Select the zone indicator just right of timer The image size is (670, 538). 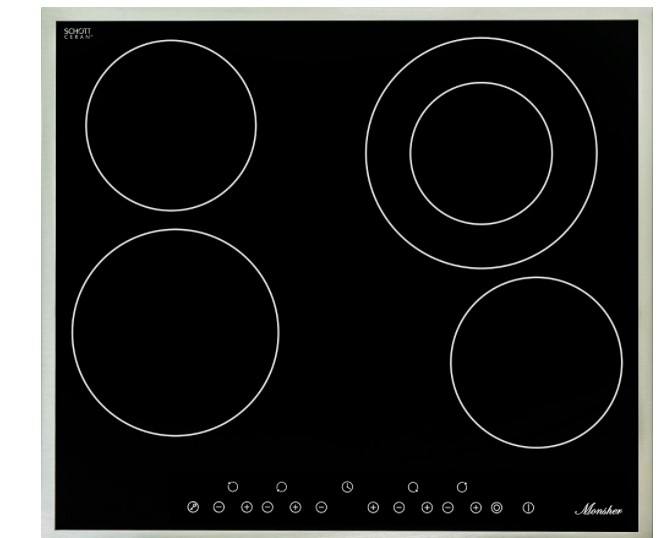coord(412,487)
